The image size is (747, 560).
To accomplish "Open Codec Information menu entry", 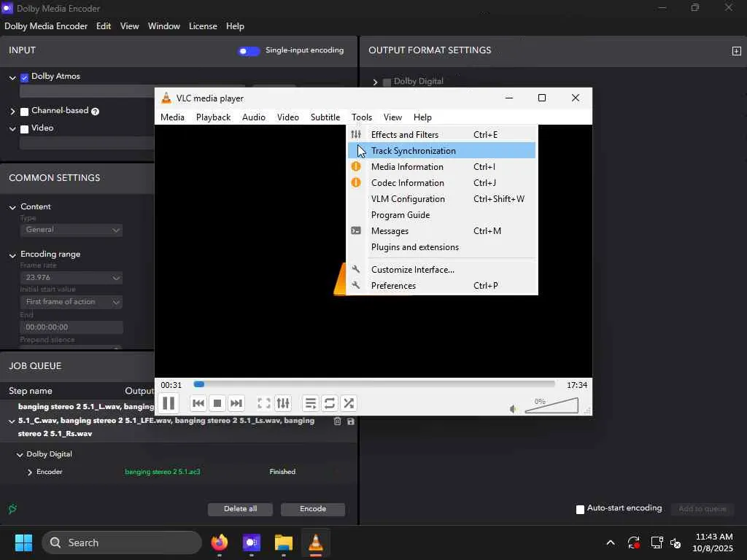I will coord(441,183).
